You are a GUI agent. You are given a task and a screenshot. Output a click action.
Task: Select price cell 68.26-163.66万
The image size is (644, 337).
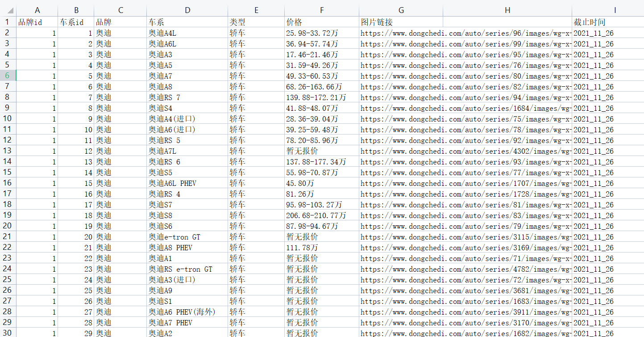322,86
